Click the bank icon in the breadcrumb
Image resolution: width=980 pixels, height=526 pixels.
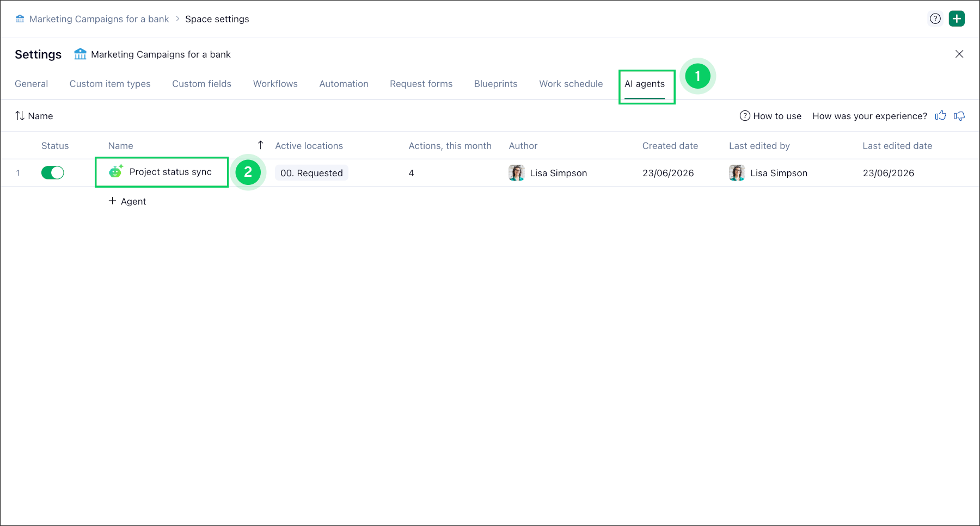[x=20, y=19]
